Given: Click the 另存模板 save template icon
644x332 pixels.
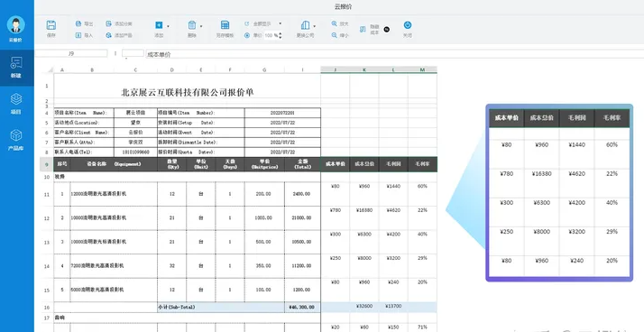Looking at the screenshot, I should [x=225, y=25].
